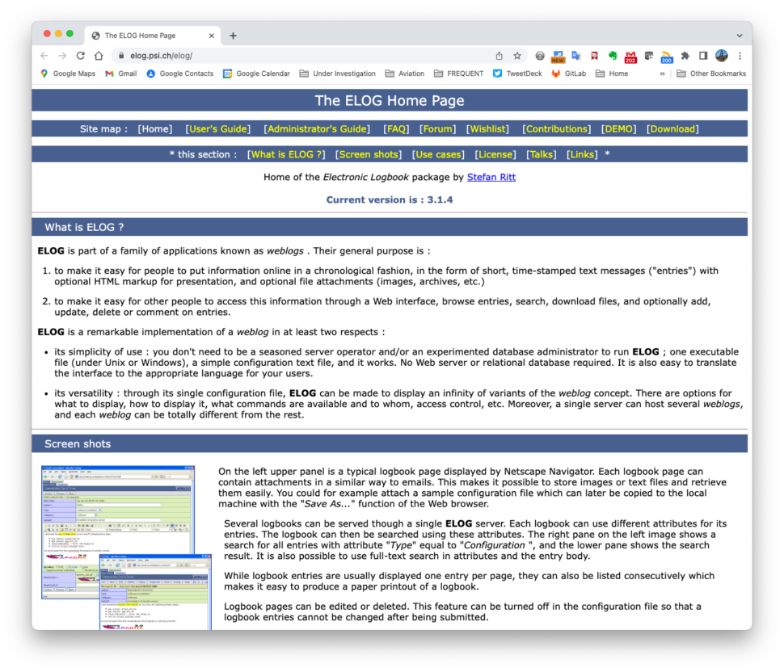Go to the Screen shots section link
The height and width of the screenshot is (672, 784).
click(x=368, y=154)
